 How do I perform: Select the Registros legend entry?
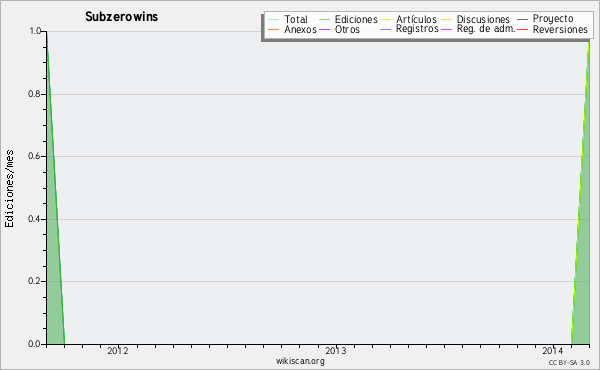[409, 29]
